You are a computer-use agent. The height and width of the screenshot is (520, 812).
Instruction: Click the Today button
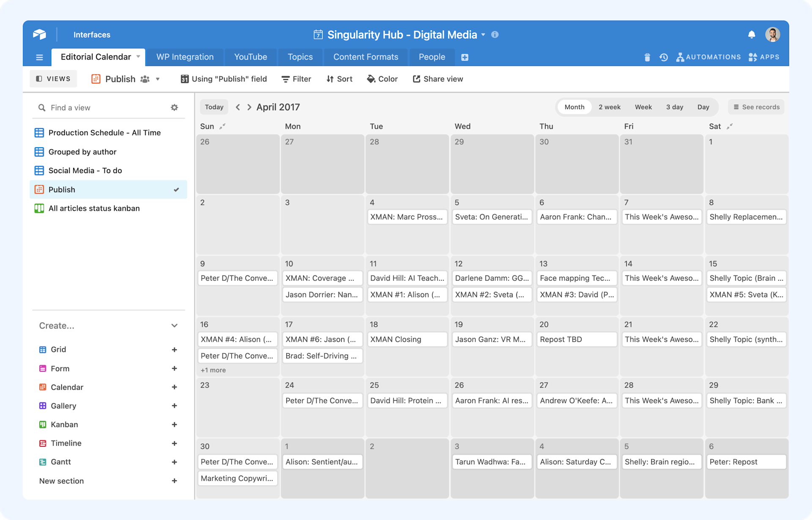214,107
